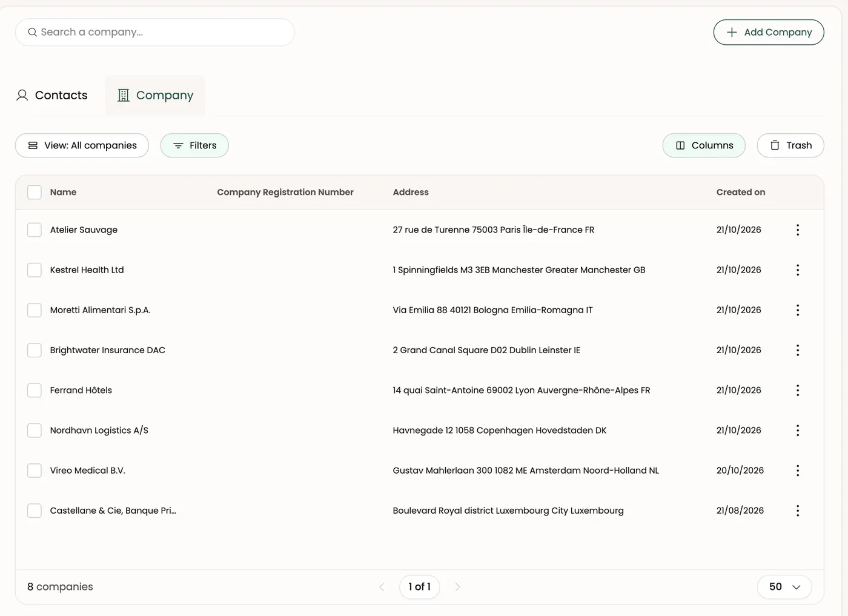Open row options for Kestrel Health Ltd
Screen dimensions: 848x616
coord(798,270)
